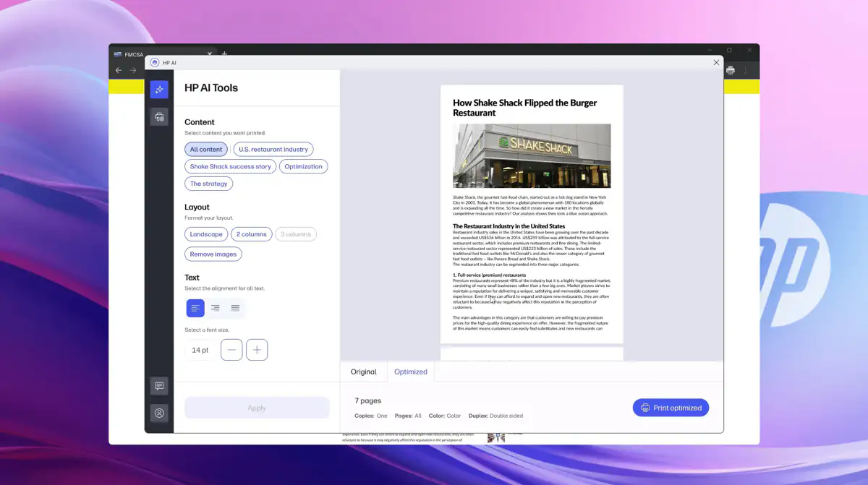Increase font size with plus button
This screenshot has height=485, width=868.
(x=257, y=350)
